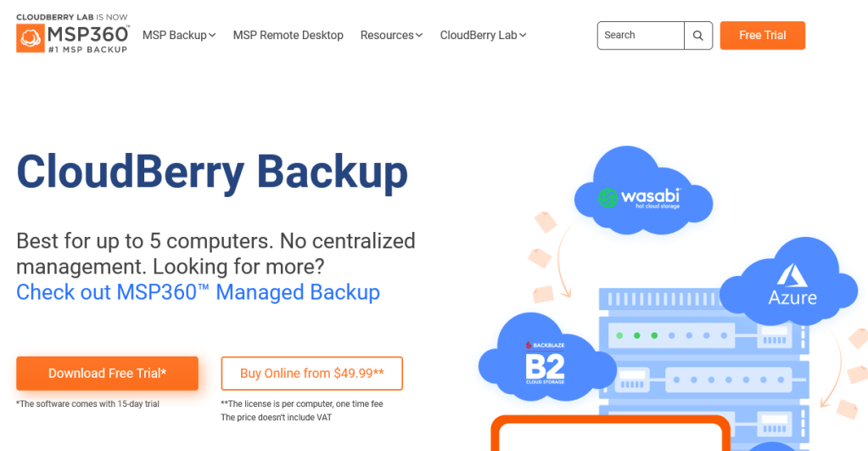Expand the Resources dropdown chevron
The height and width of the screenshot is (451, 868).
click(x=419, y=36)
